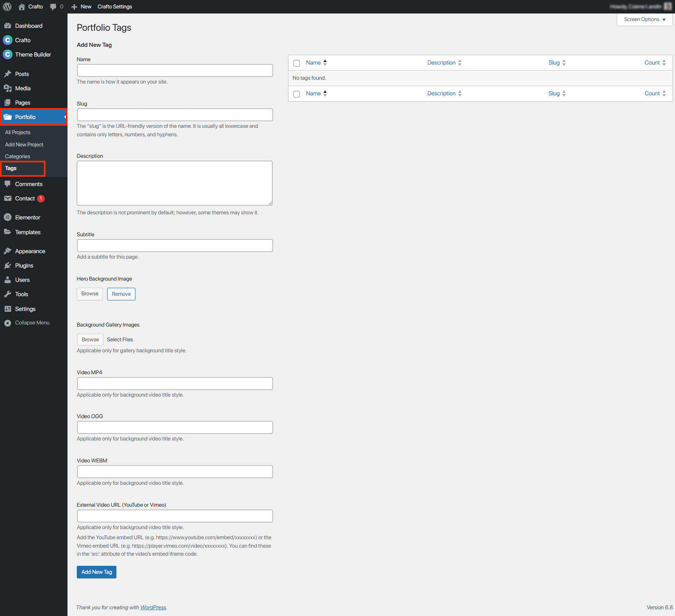Click the WordPress logo icon
The height and width of the screenshot is (616, 675).
7,7
